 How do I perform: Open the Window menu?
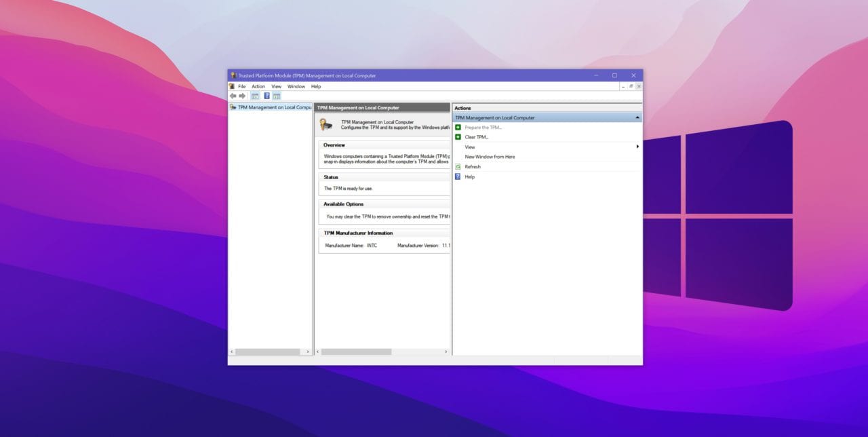coord(296,86)
